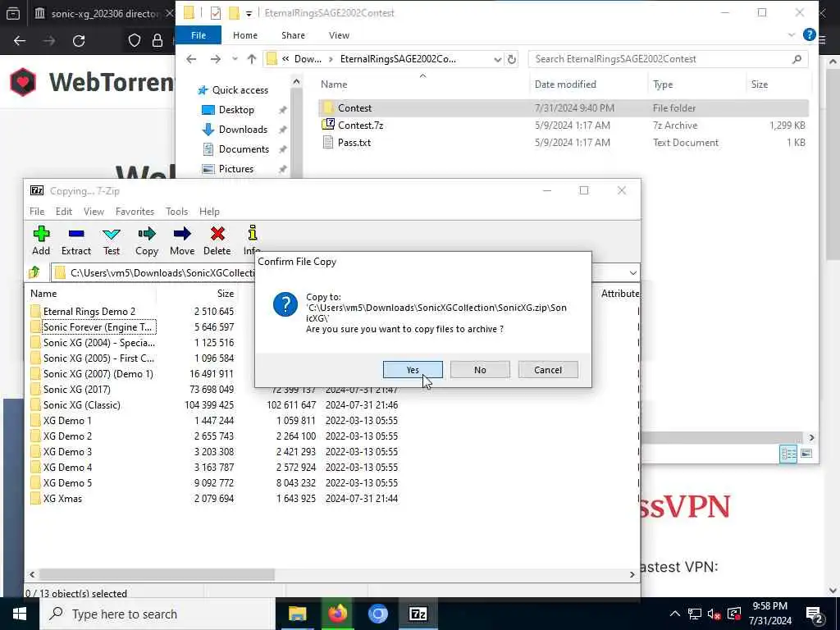Click the 7-Zip Info toolbar icon

point(252,240)
